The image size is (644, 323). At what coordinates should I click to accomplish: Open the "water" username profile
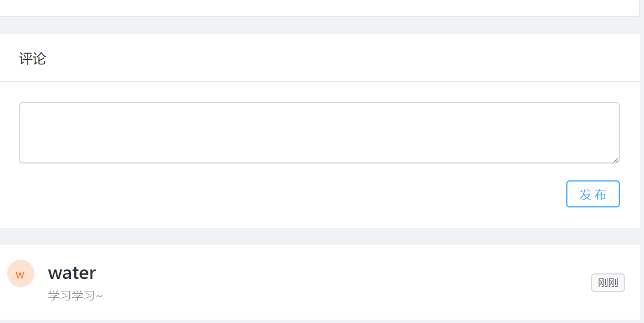pyautogui.click(x=72, y=273)
